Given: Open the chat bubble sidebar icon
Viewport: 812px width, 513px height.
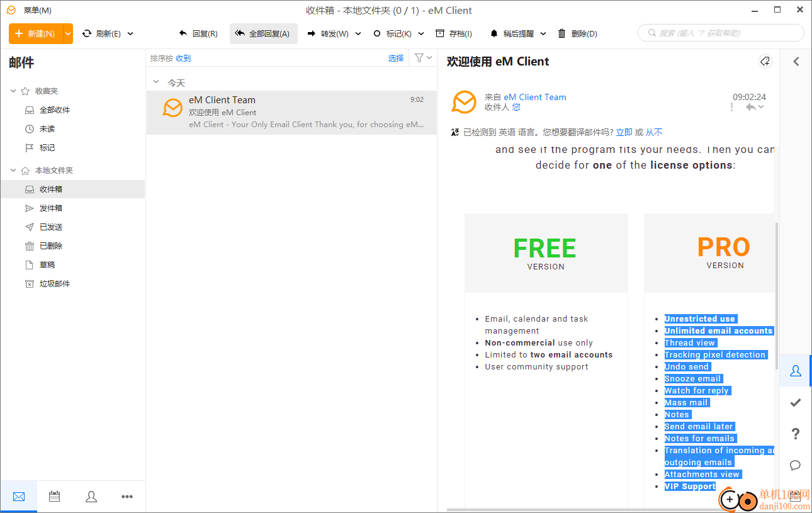Looking at the screenshot, I should coord(796,465).
